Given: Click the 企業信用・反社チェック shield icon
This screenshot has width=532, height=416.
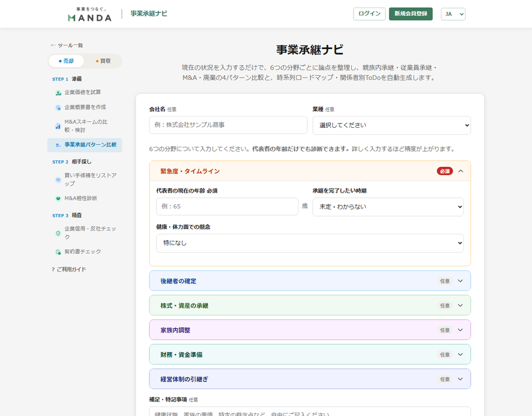Looking at the screenshot, I should (x=58, y=233).
